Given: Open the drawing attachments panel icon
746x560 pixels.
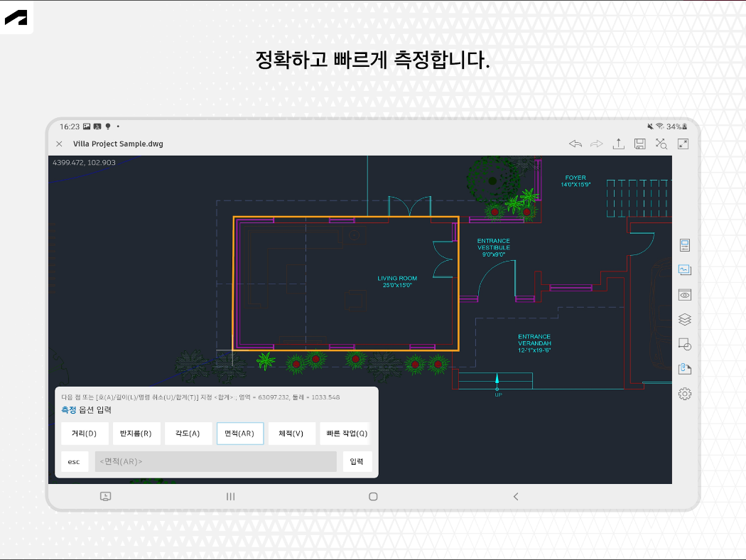Looking at the screenshot, I should pyautogui.click(x=684, y=368).
